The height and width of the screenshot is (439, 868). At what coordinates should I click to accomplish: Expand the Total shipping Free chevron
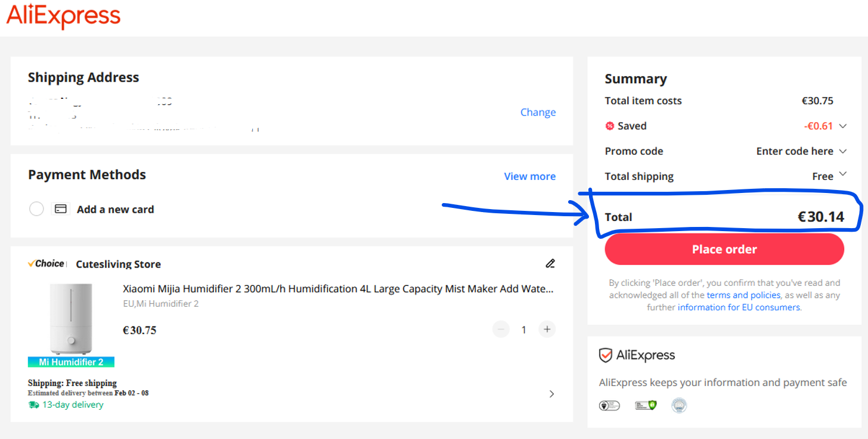click(842, 174)
